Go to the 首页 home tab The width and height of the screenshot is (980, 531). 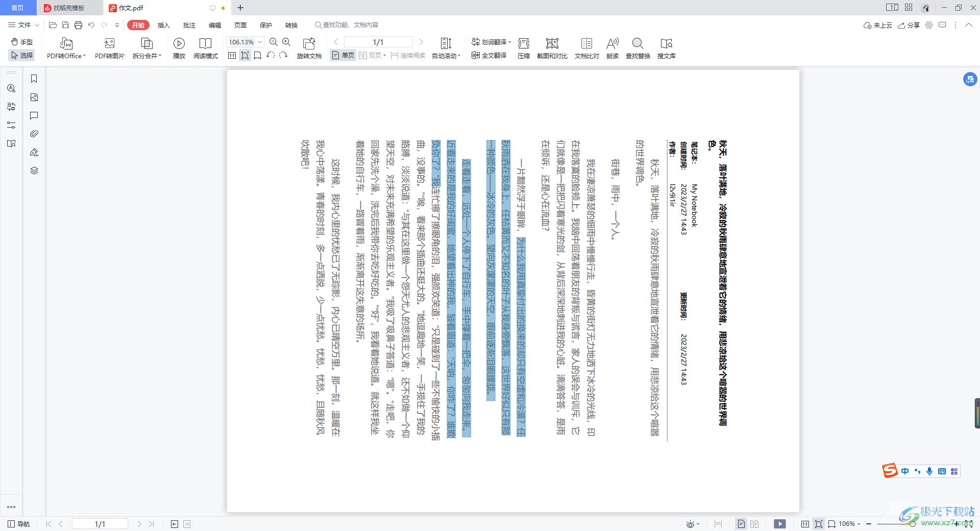coord(17,8)
